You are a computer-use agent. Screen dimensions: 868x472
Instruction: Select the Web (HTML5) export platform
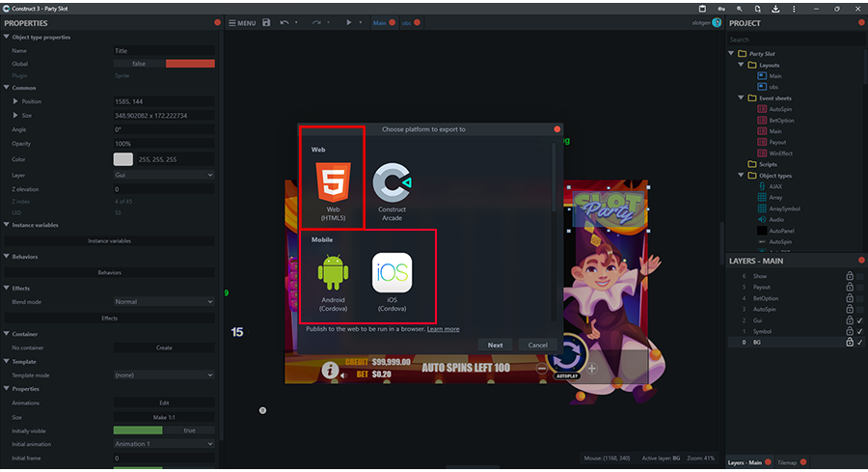(x=333, y=191)
